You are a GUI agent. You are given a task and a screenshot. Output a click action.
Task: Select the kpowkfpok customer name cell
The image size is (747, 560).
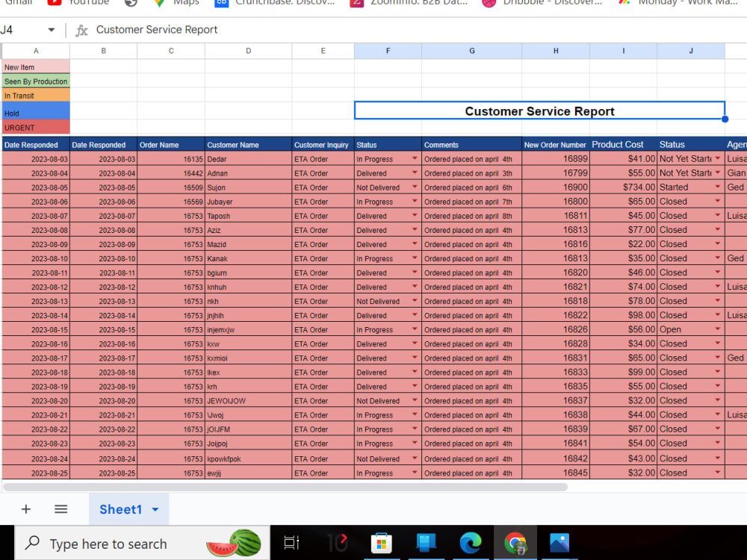pos(248,458)
